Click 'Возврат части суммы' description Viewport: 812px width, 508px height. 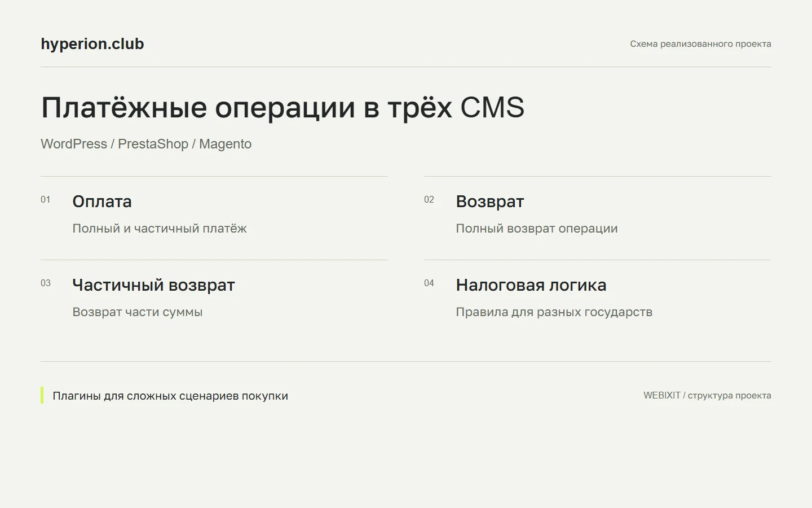(138, 312)
